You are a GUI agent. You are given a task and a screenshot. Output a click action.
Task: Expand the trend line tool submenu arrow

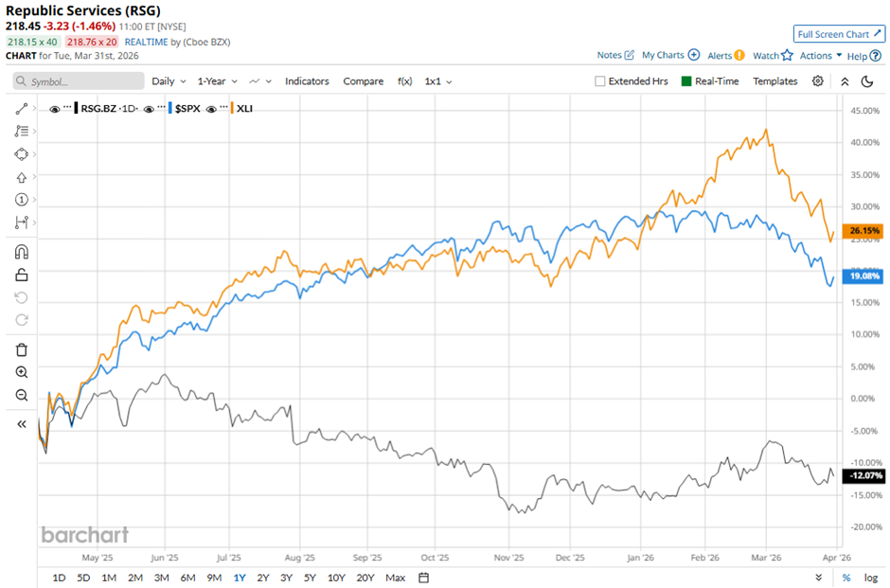pos(35,108)
